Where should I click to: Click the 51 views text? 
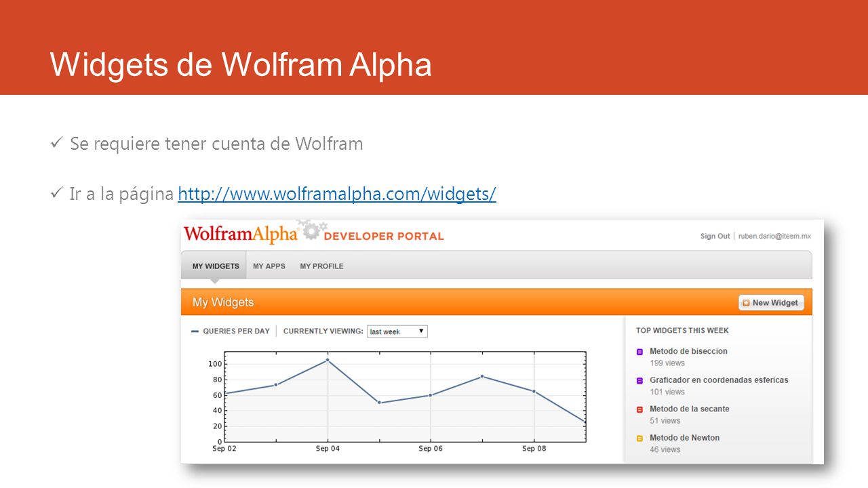(665, 421)
